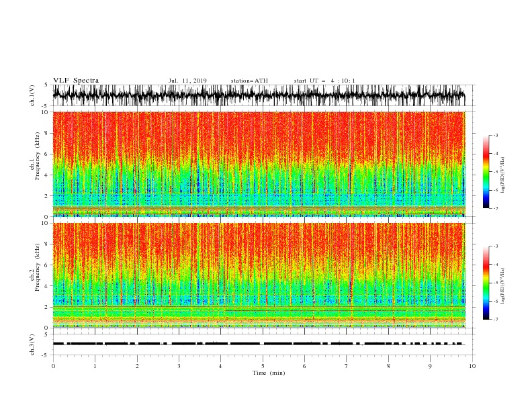The width and height of the screenshot is (532, 411).
Task: Click the ch.1(V) waveform axis label
Action: [x=32, y=95]
